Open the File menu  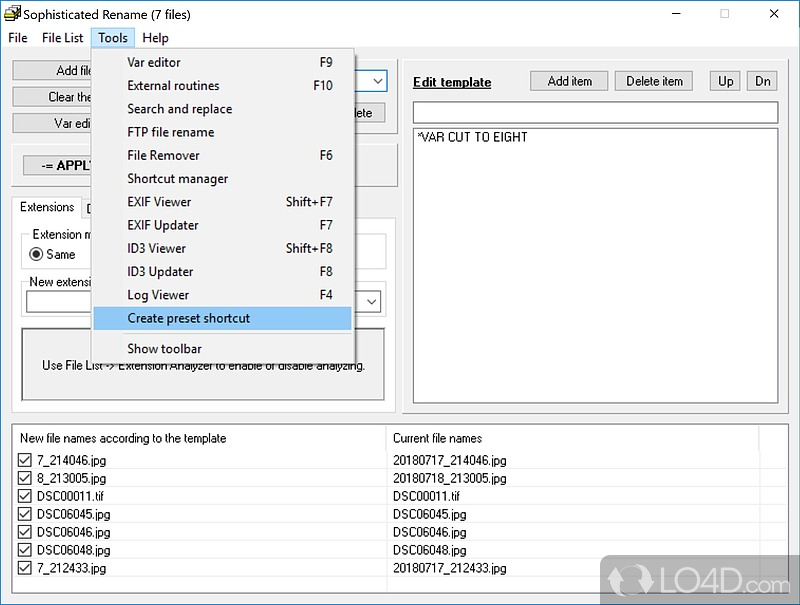(18, 38)
